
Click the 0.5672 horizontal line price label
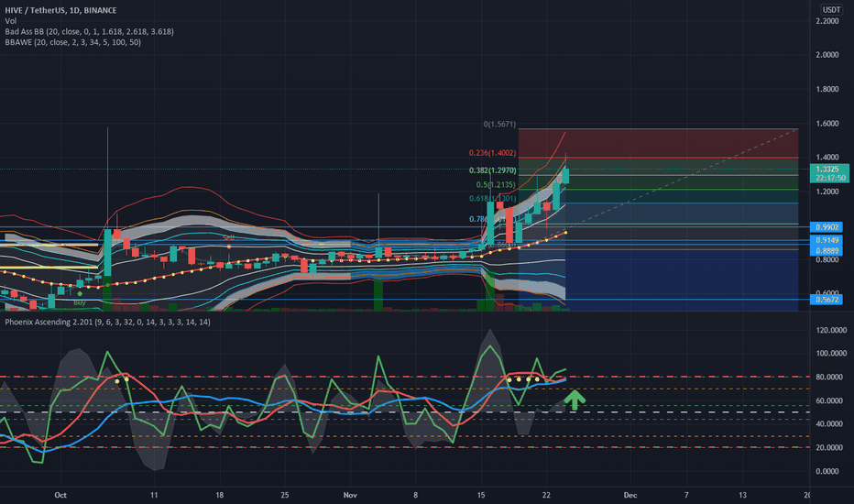pyautogui.click(x=827, y=299)
